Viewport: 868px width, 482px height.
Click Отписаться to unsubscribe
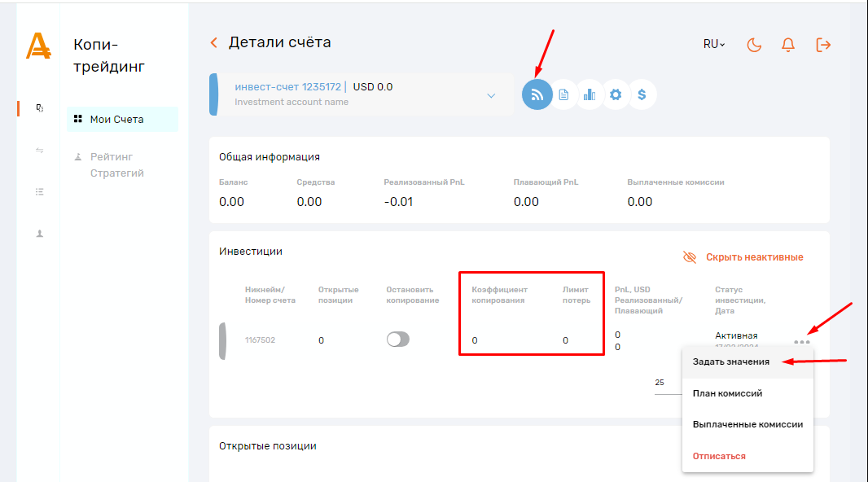[x=720, y=456]
